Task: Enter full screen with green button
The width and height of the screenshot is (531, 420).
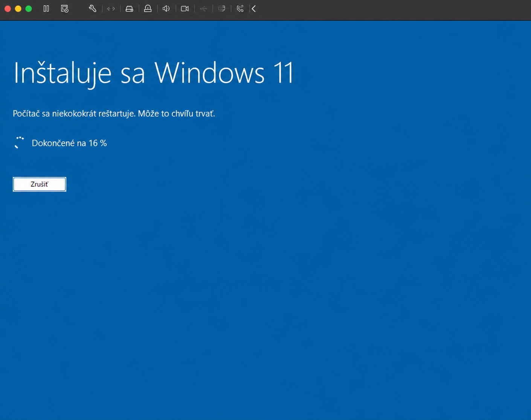Action: point(29,9)
